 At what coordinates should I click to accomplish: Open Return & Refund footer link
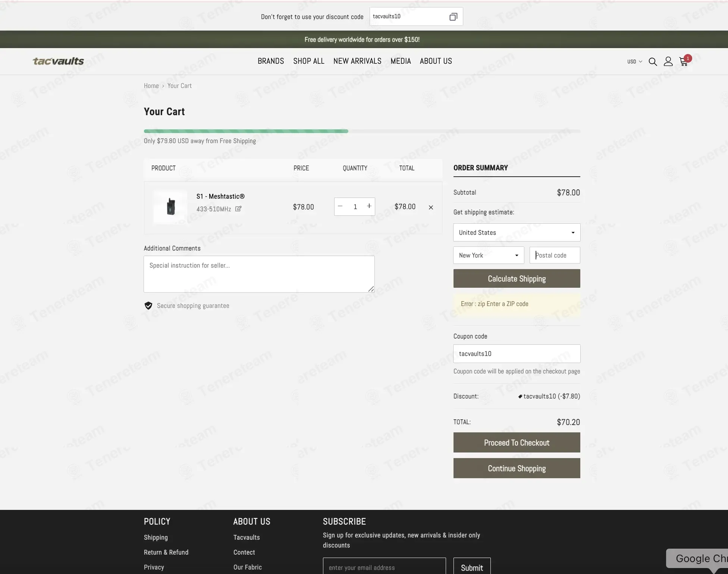(166, 552)
